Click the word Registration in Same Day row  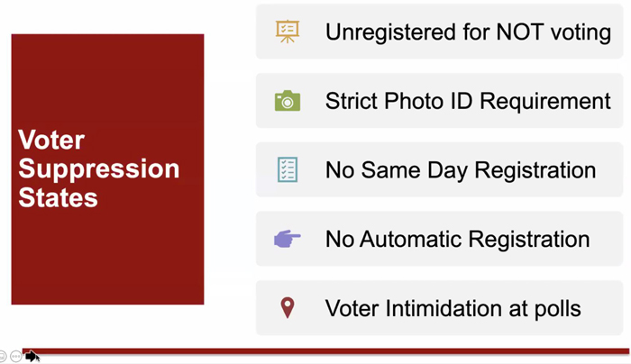(535, 170)
